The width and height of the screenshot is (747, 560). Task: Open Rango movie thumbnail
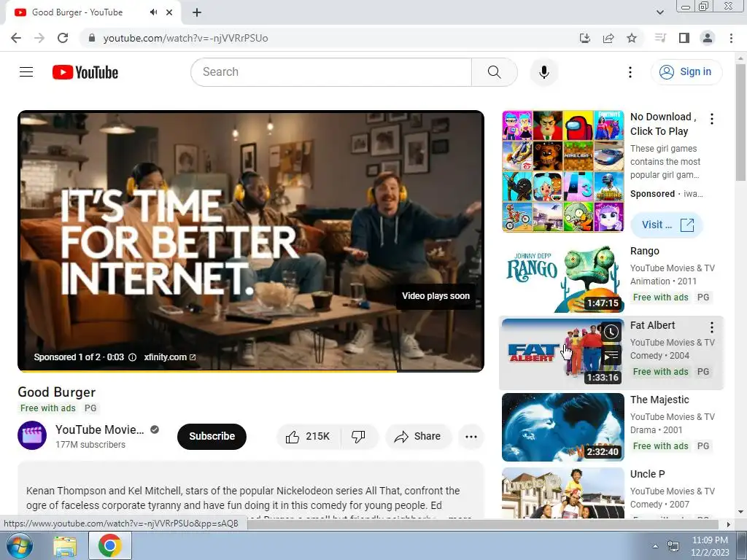[x=562, y=279]
